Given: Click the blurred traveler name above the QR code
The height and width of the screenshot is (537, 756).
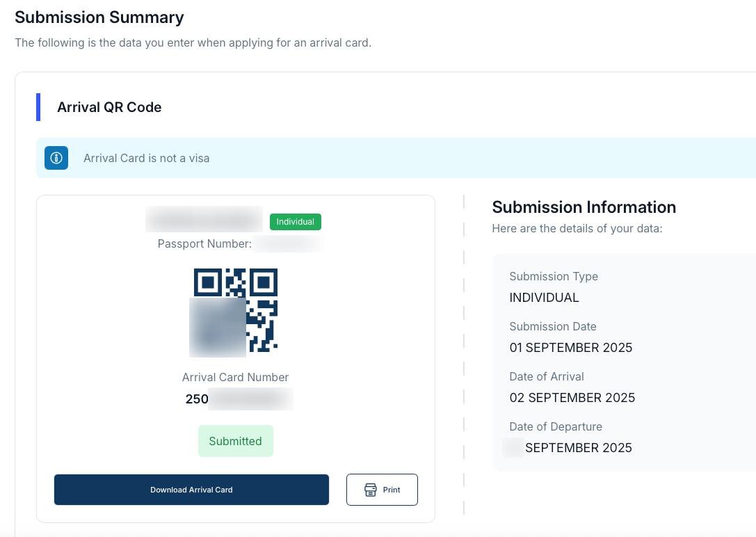Looking at the screenshot, I should coord(204,220).
